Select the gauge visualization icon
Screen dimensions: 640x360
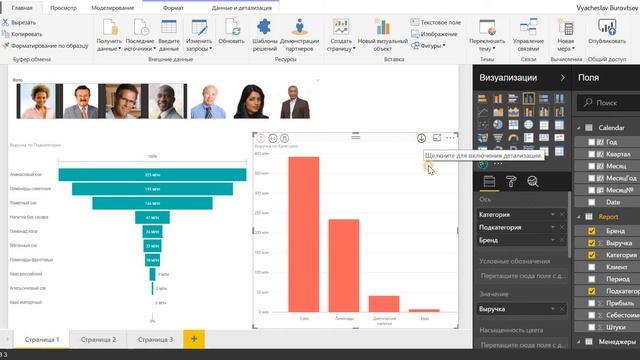(513, 138)
